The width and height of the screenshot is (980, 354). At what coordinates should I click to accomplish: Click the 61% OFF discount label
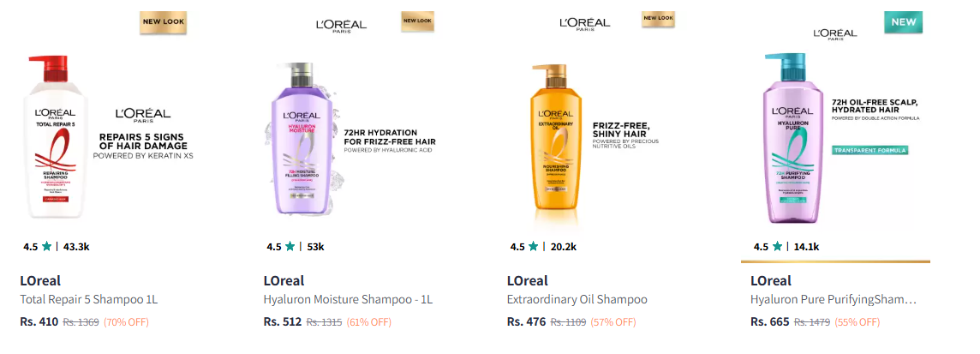(369, 322)
